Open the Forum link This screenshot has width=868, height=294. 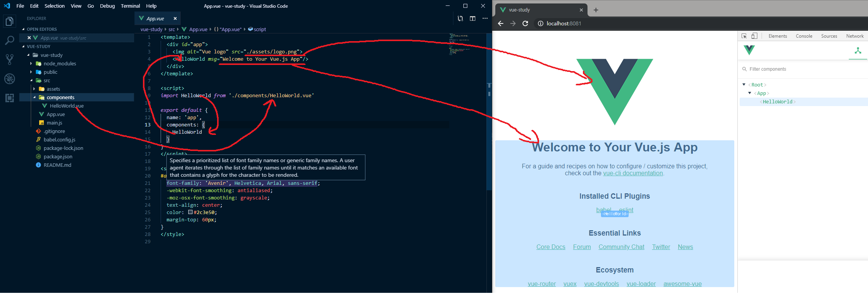582,247
